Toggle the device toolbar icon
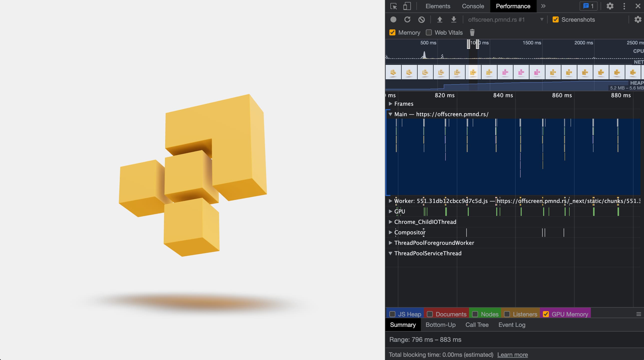644x360 pixels. pyautogui.click(x=407, y=6)
